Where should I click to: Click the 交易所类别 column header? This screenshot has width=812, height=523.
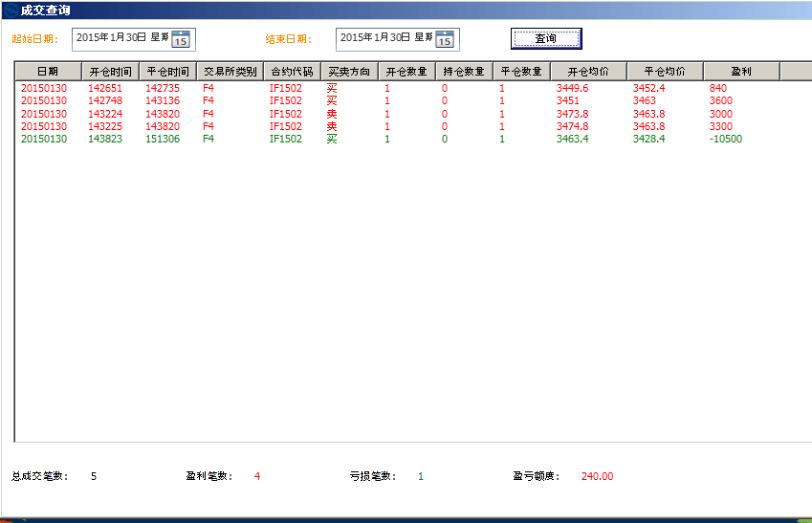click(x=230, y=72)
